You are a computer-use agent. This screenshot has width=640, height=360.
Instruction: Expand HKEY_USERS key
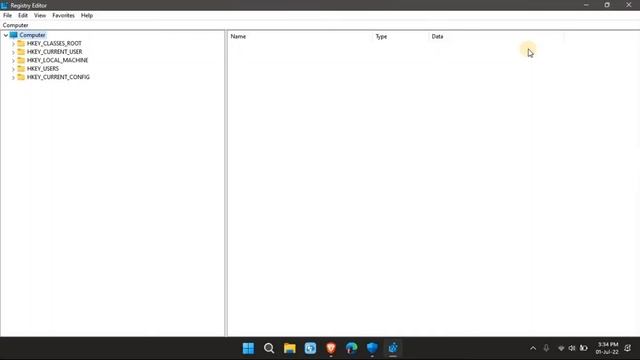click(x=13, y=69)
